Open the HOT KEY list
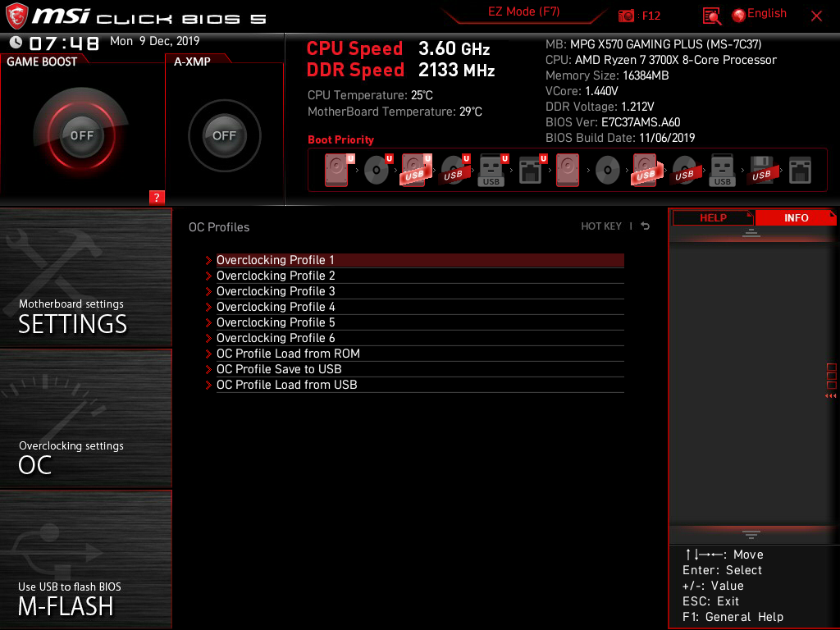Image resolution: width=840 pixels, height=630 pixels. pyautogui.click(x=601, y=226)
